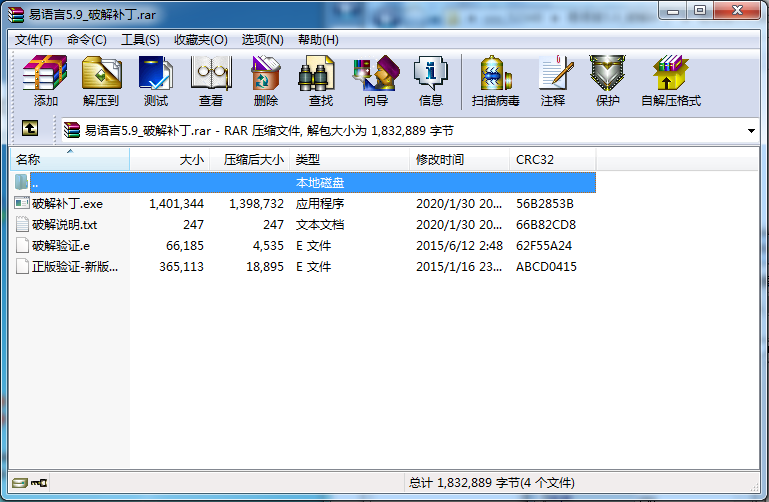Sort by 名称 column header
This screenshot has width=769, height=502.
tap(70, 159)
